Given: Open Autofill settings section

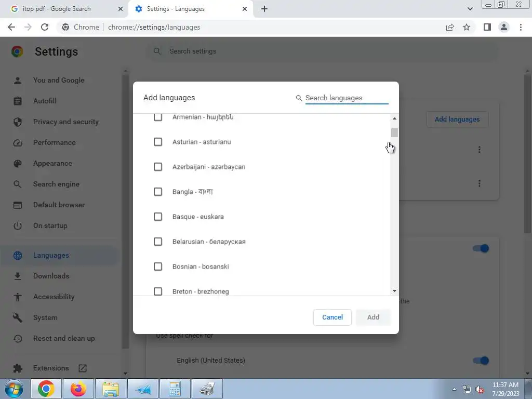Looking at the screenshot, I should tap(59, 101).
